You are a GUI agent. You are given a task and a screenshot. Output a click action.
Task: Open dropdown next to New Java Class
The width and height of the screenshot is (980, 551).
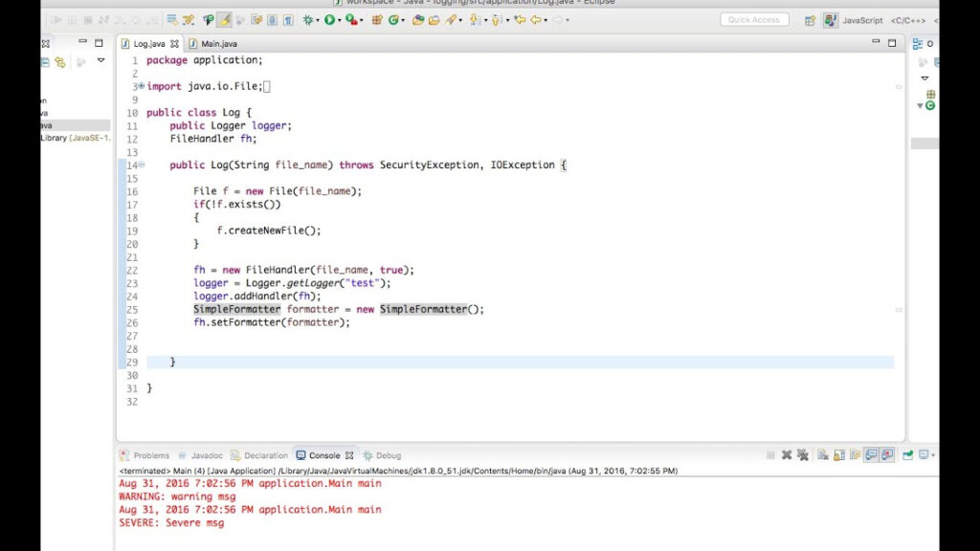click(x=403, y=21)
